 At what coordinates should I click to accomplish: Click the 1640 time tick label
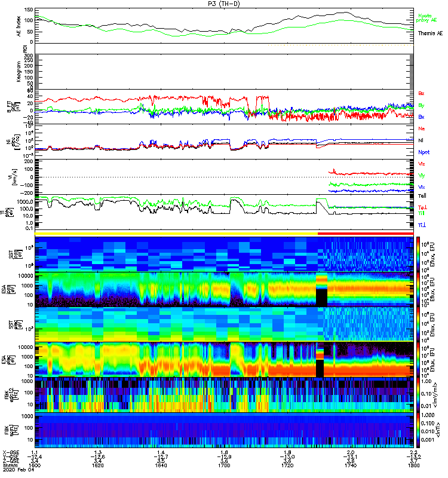click(x=161, y=465)
